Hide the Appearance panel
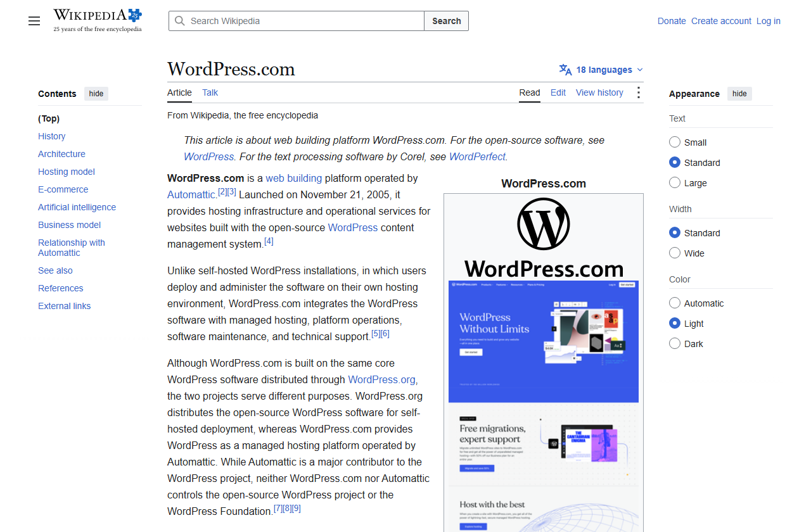The height and width of the screenshot is (532, 811). tap(739, 94)
